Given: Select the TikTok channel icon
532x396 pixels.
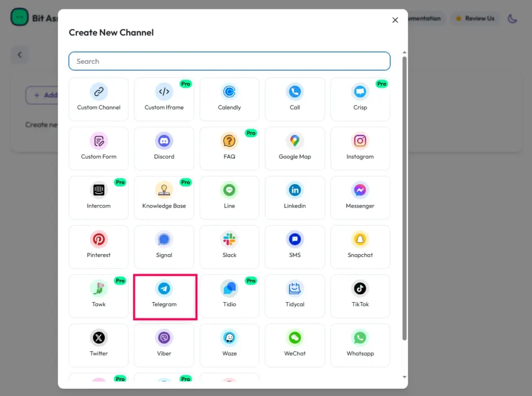Looking at the screenshot, I should [360, 289].
